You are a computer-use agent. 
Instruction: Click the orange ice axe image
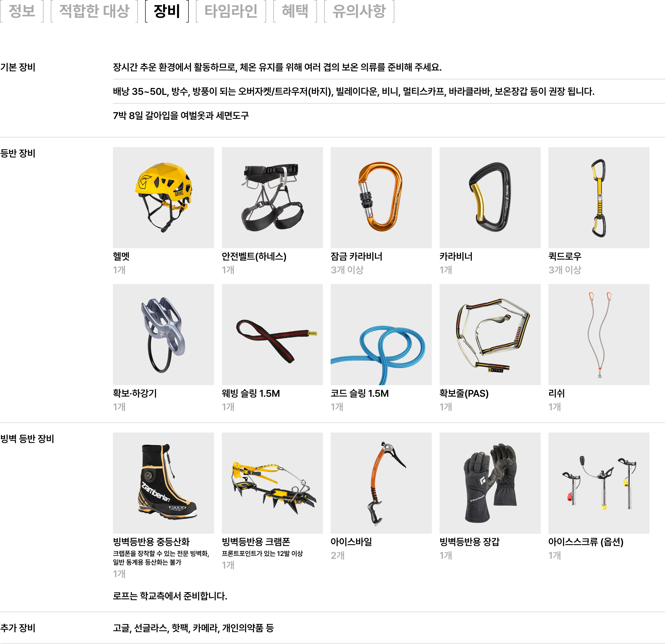point(381,483)
